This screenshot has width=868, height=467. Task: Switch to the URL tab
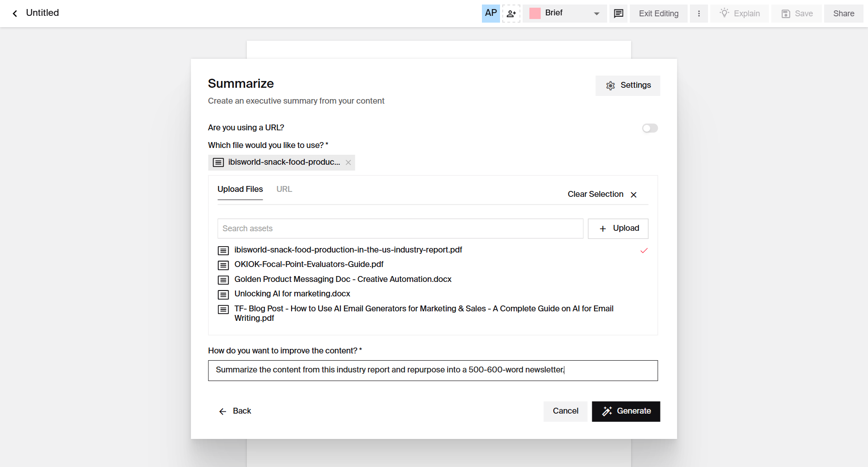pyautogui.click(x=284, y=189)
